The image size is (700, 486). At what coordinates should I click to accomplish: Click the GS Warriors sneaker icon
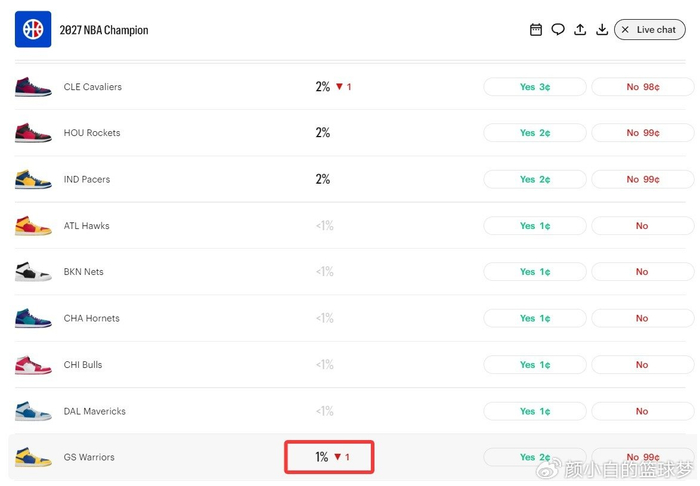coord(33,457)
